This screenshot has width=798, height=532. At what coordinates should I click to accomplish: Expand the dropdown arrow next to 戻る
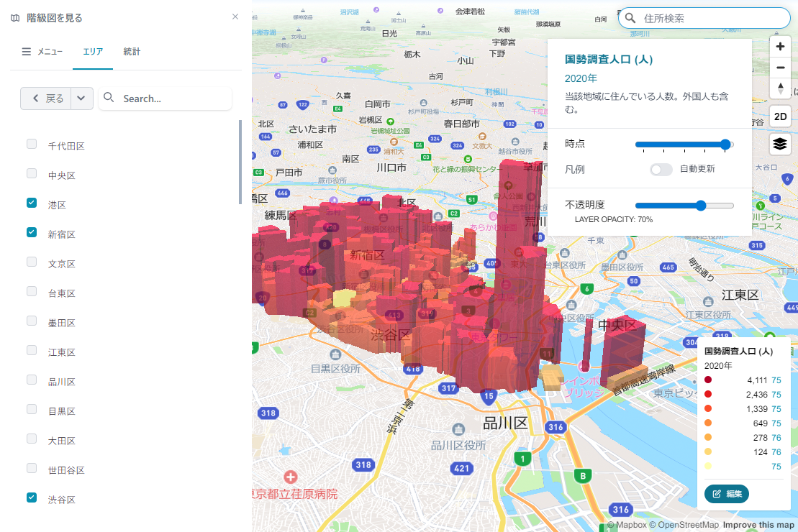(82, 98)
